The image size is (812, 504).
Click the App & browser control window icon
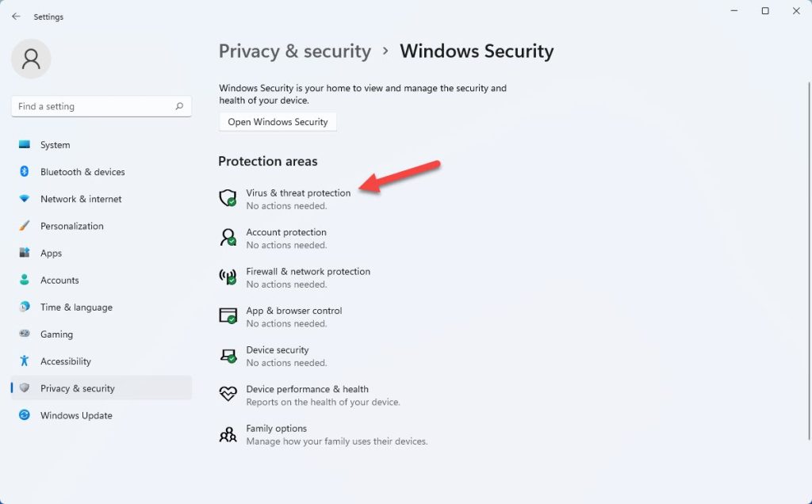[228, 315]
